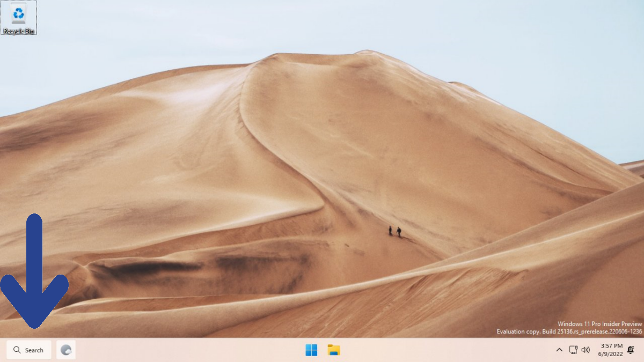Launch File Explorer from the taskbar
644x362 pixels.
coord(334,350)
